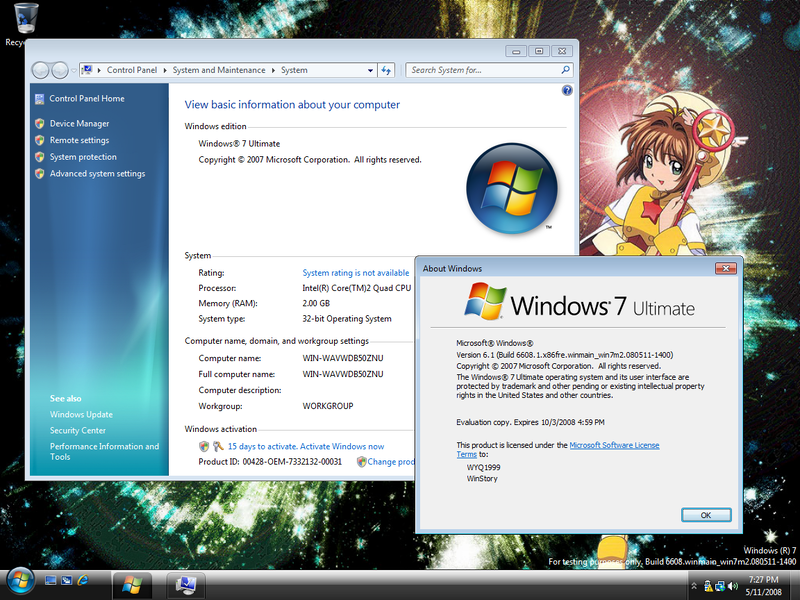Select the running System window button on taskbar
800x600 pixels.
click(x=185, y=581)
